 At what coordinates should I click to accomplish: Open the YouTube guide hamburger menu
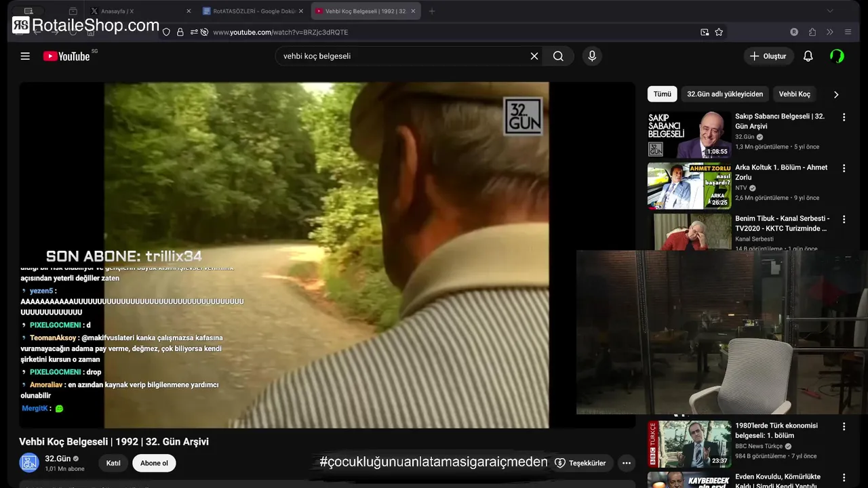[x=25, y=56]
